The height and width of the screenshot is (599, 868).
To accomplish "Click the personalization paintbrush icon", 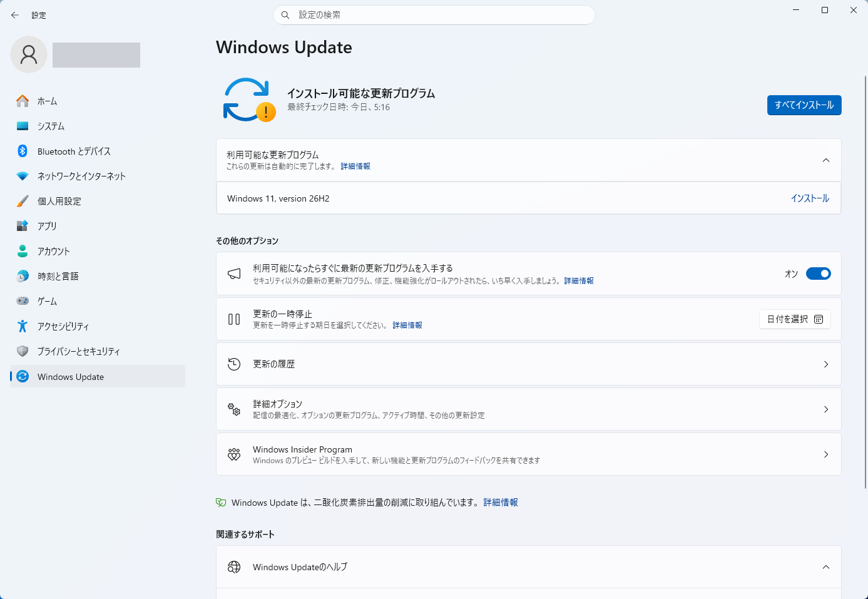I will pyautogui.click(x=23, y=201).
